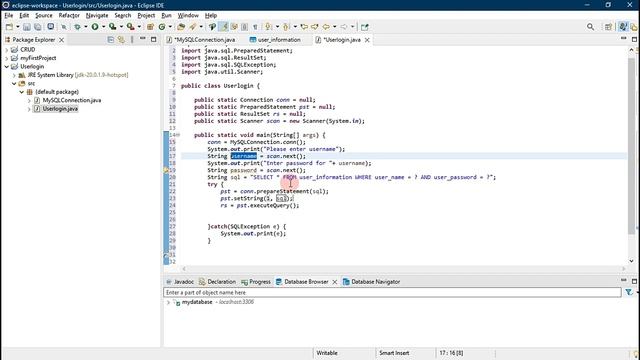Viewport: 640px width, 360px height.
Task: Expand mydatabase in Database Browser
Action: (x=168, y=302)
